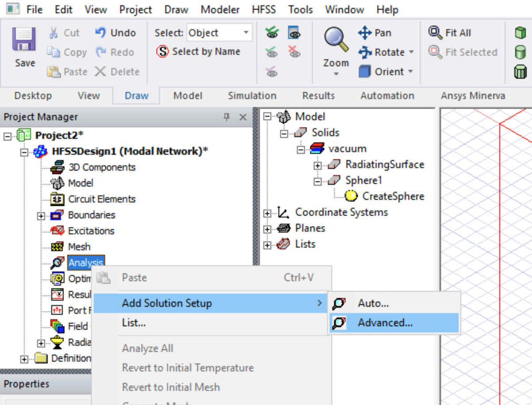This screenshot has width=532, height=405.
Task: Switch to the Simulation ribbon tab
Action: click(x=252, y=96)
